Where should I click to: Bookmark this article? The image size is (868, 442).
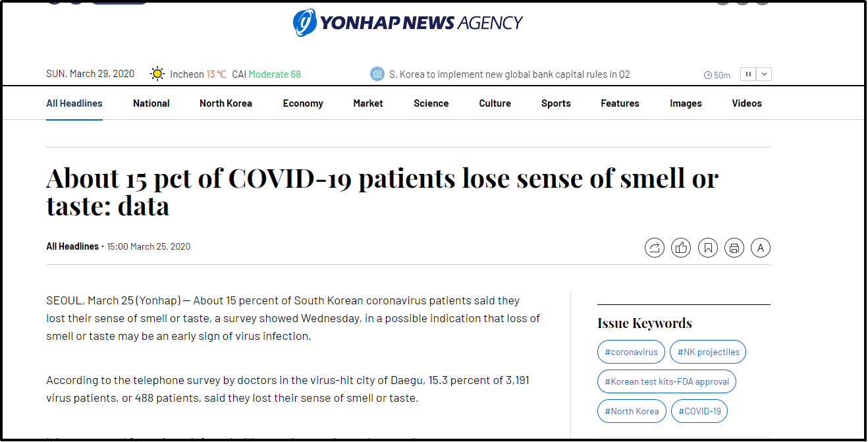[708, 248]
